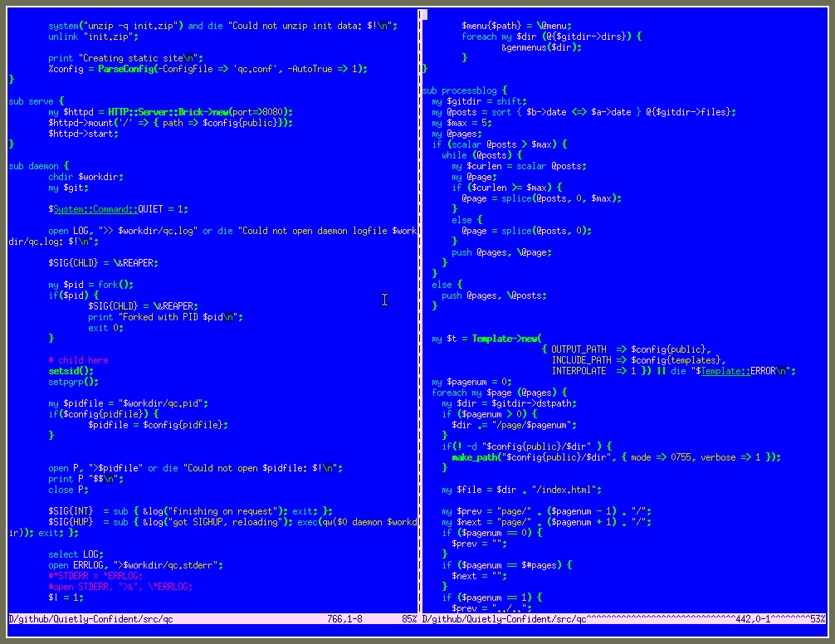Click '@page = splice(@posts, 0, $max);'
This screenshot has width=835, height=644.
coord(541,198)
